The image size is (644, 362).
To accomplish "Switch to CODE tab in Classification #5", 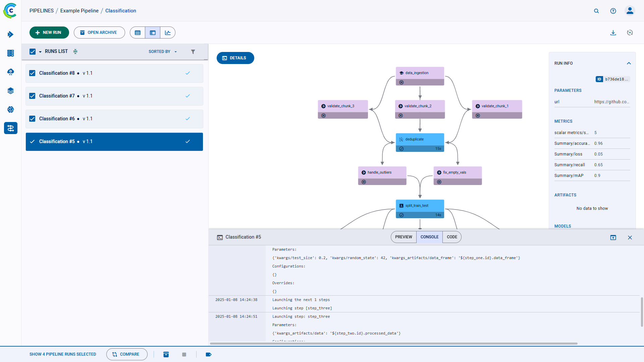I will click(x=451, y=237).
